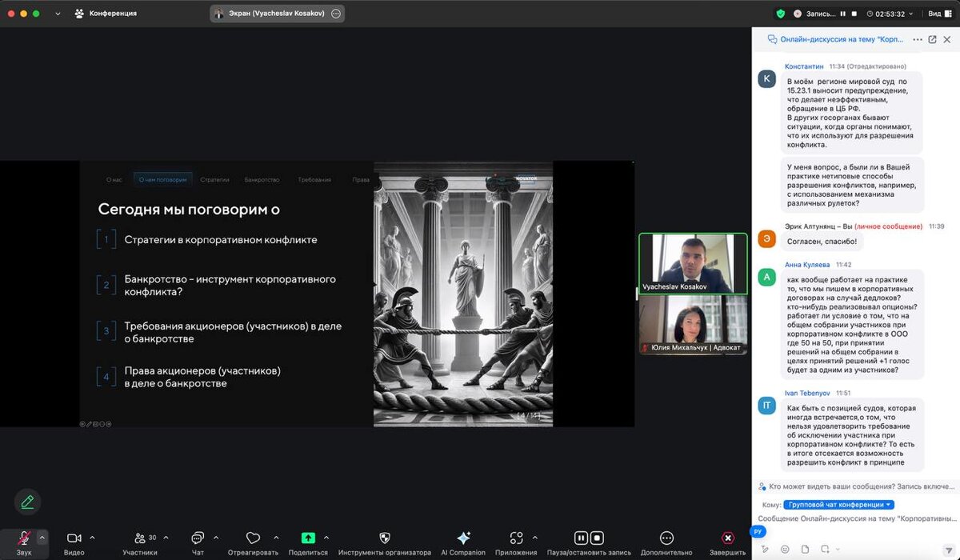Open the Дополнительно more options menu
The height and width of the screenshot is (560, 960).
point(666,542)
